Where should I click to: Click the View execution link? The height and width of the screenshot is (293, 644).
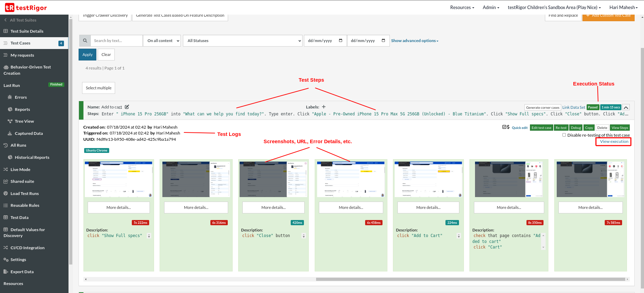[x=614, y=141]
